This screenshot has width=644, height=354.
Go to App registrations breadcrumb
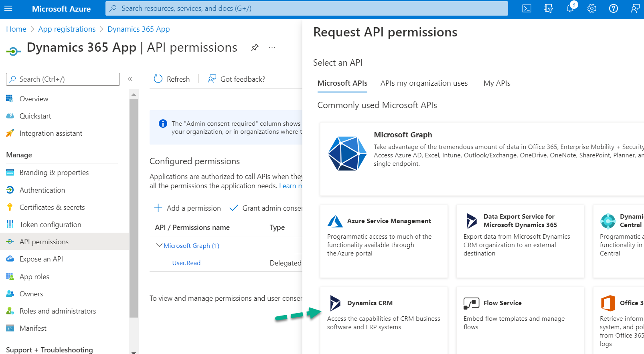coord(67,29)
